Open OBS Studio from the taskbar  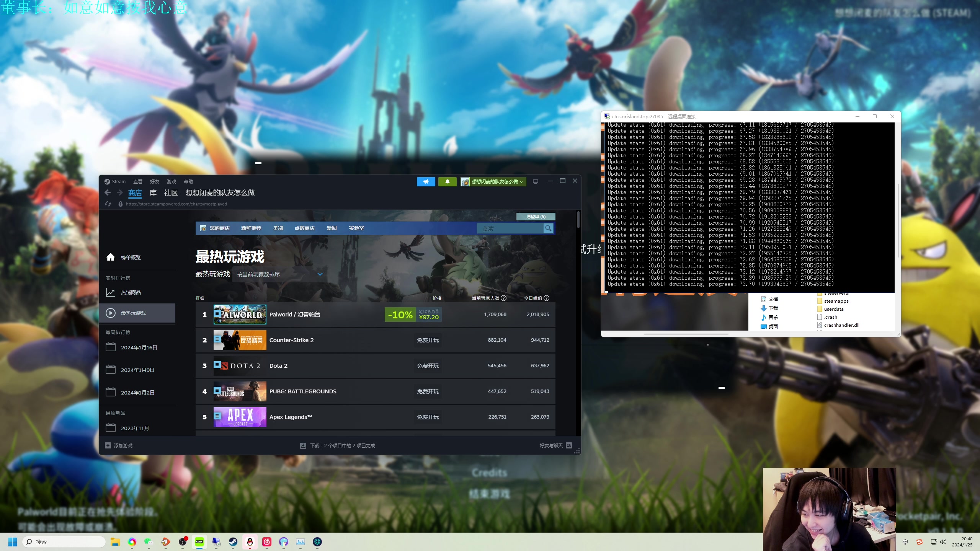[183, 542]
